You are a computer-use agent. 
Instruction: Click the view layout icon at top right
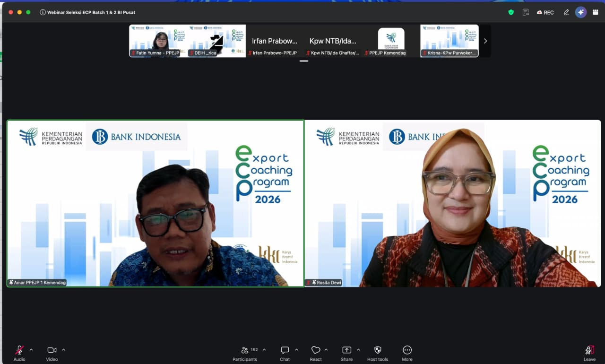pos(595,12)
